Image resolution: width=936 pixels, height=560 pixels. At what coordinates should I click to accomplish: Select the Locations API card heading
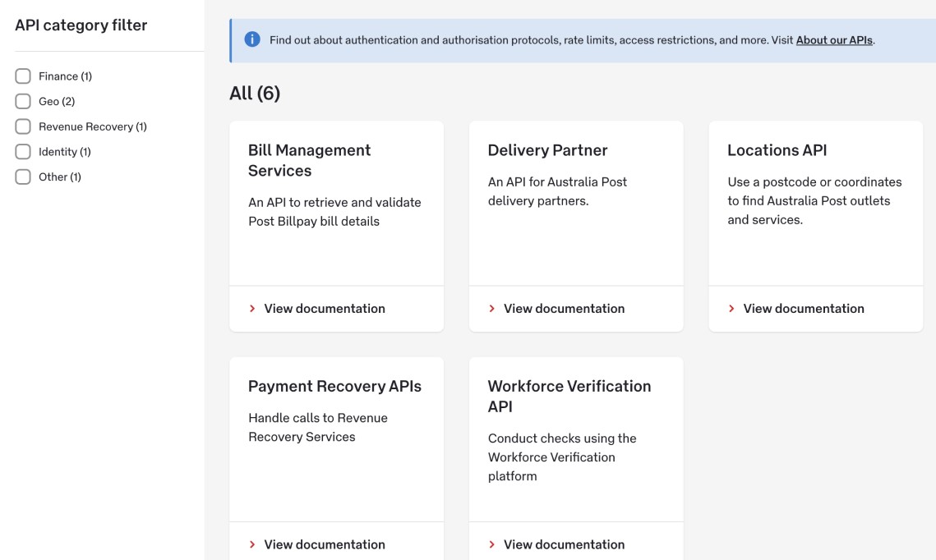[x=777, y=150]
